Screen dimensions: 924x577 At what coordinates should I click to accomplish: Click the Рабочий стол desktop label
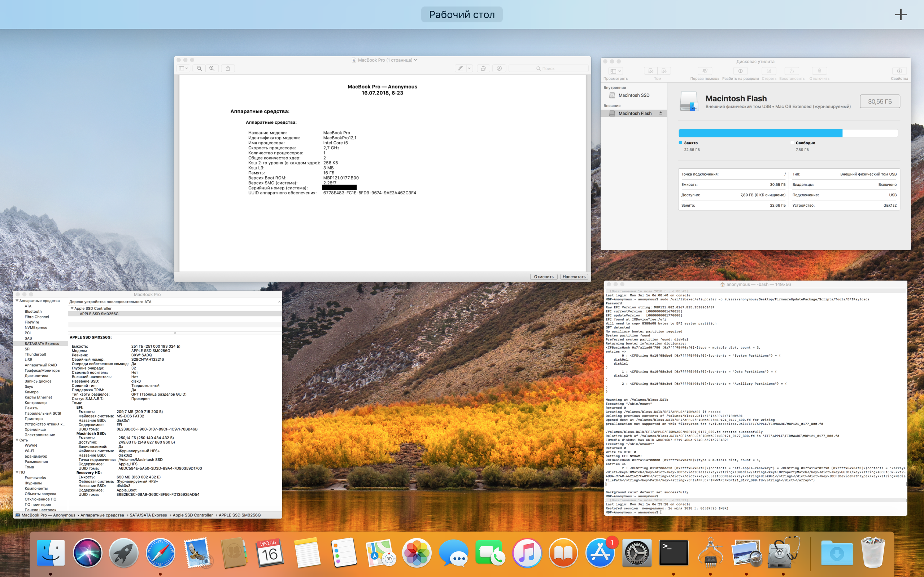pos(462,14)
